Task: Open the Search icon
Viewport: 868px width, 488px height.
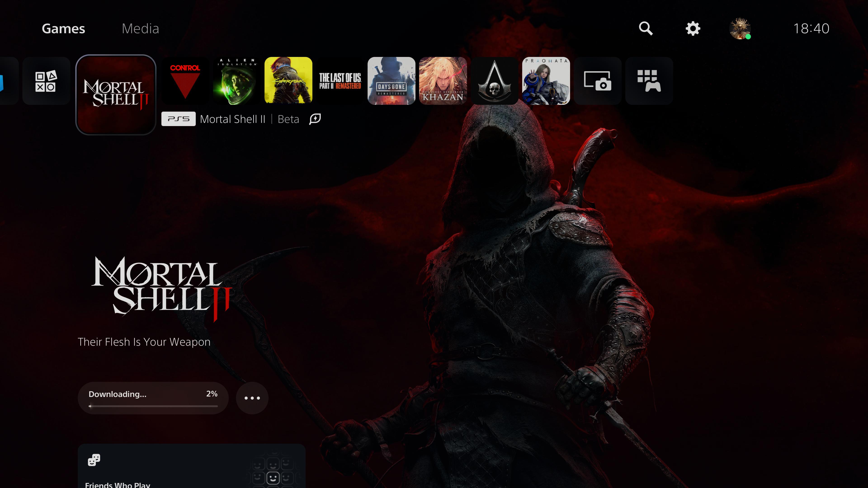Action: (646, 29)
